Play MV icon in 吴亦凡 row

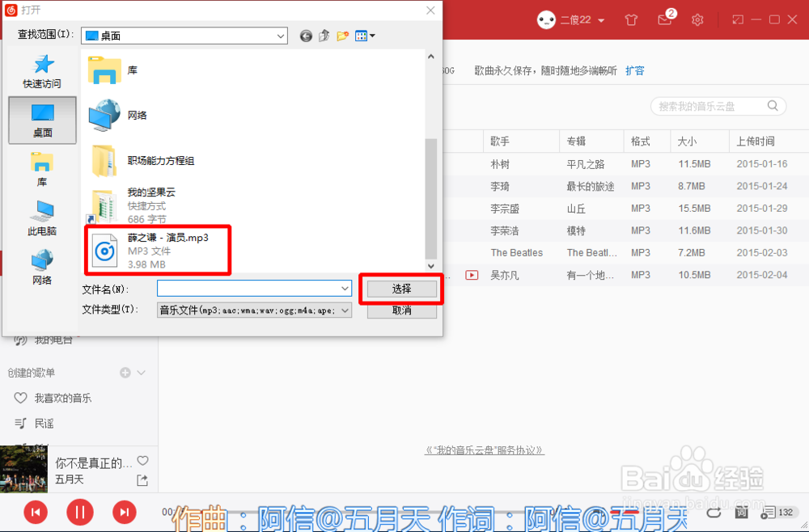point(472,275)
